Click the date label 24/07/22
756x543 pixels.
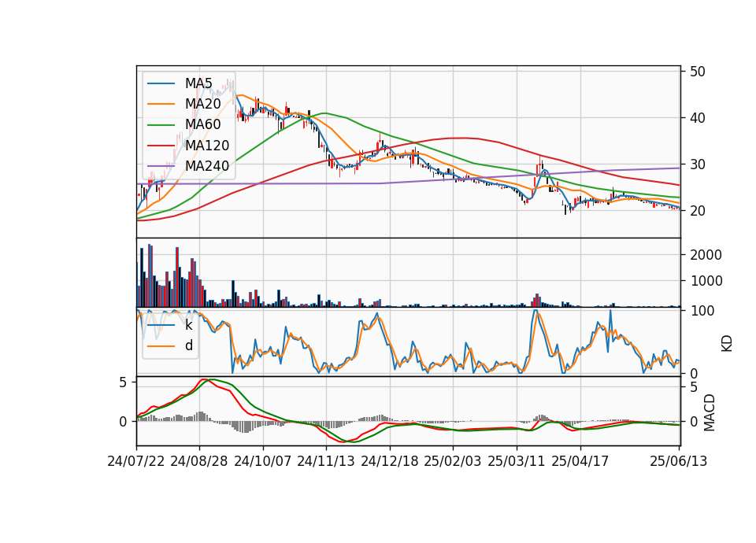coord(136,461)
